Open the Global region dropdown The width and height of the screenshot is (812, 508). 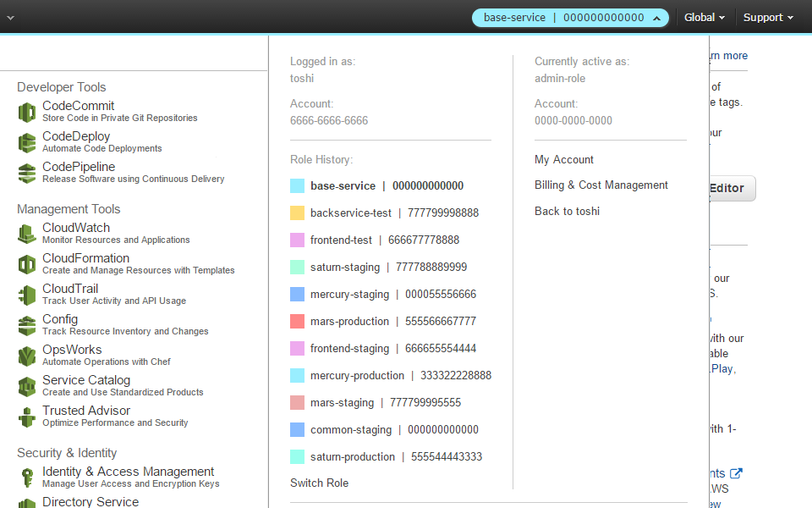click(704, 17)
